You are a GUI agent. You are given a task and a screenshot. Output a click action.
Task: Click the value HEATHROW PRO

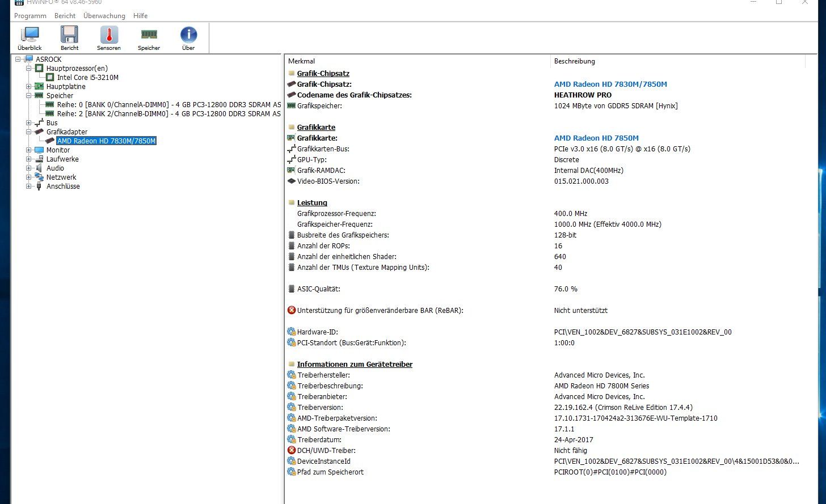pos(583,95)
